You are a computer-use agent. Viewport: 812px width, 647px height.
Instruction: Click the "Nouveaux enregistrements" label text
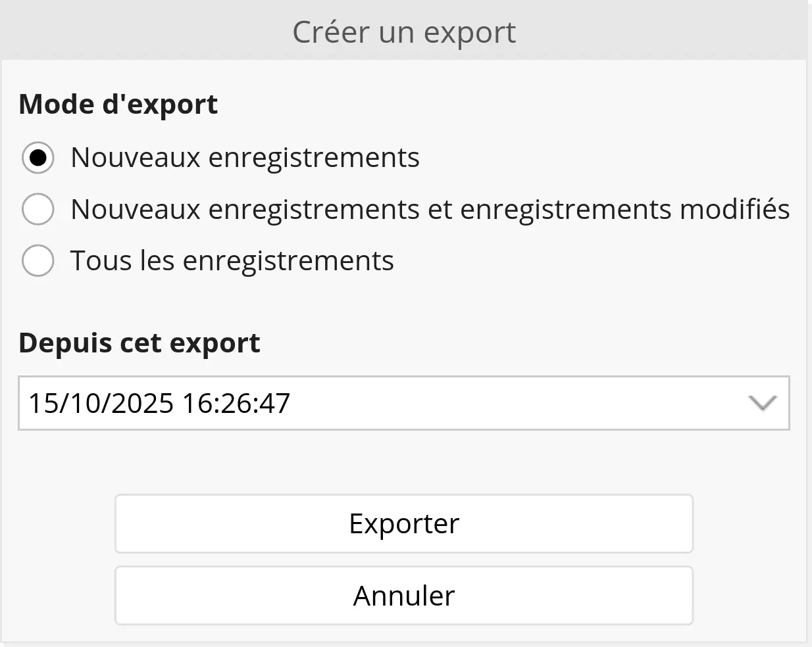(245, 158)
